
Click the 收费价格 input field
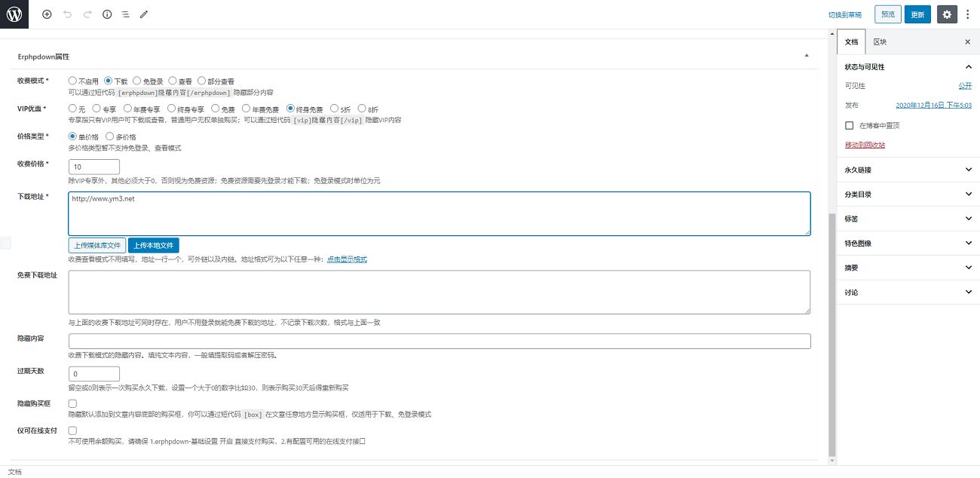pyautogui.click(x=94, y=167)
